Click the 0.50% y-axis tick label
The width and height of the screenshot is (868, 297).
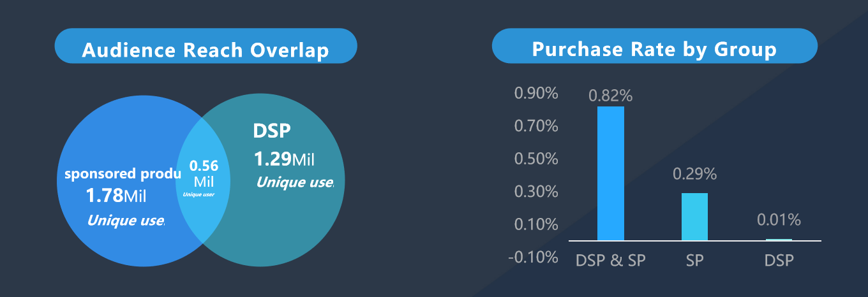(x=536, y=159)
